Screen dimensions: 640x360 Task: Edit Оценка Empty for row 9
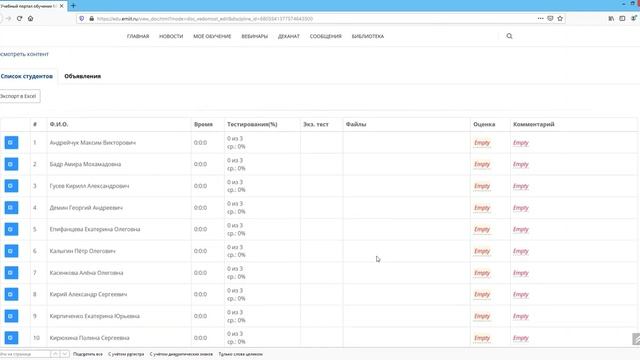[x=482, y=316]
